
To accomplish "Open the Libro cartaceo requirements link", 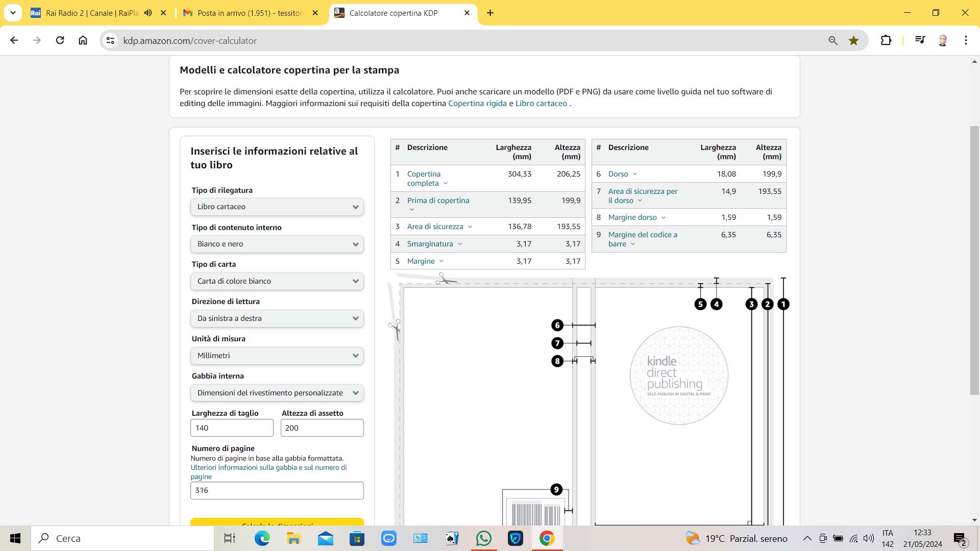I will point(541,104).
